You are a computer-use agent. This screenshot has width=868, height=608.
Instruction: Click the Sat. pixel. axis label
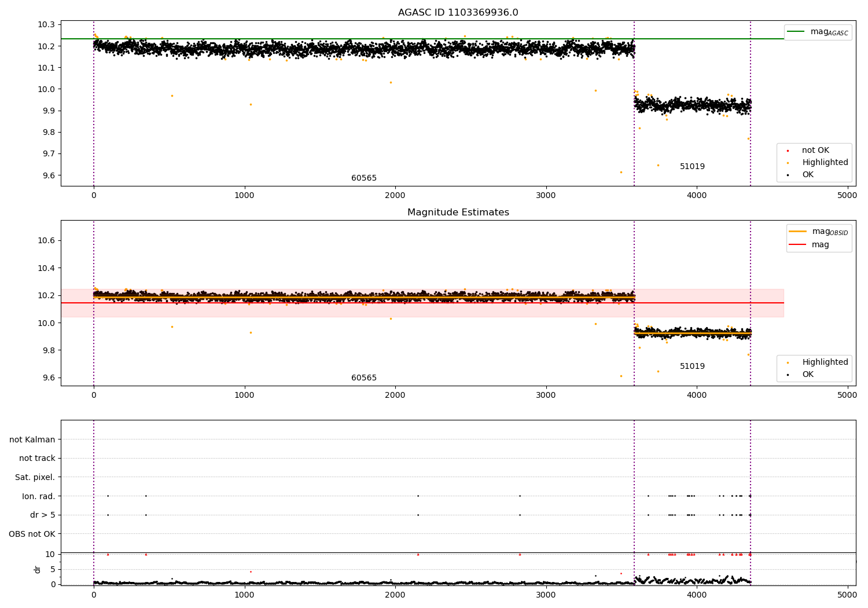pos(35,477)
